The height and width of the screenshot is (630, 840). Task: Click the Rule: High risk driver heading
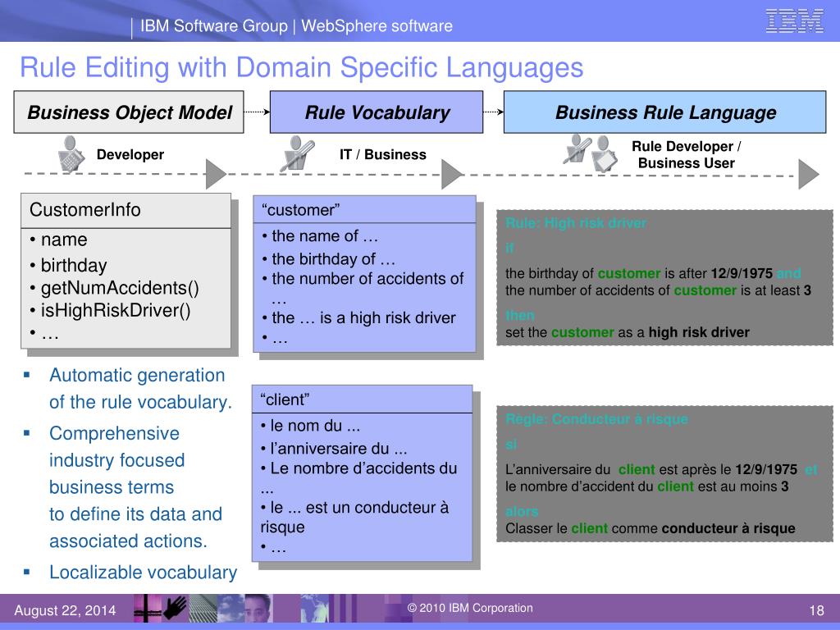pos(576,223)
